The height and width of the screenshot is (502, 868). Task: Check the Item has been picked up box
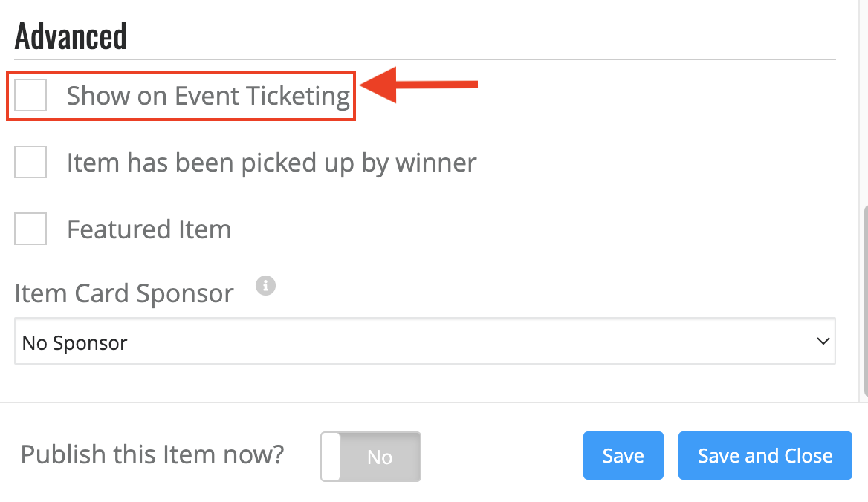(x=30, y=162)
